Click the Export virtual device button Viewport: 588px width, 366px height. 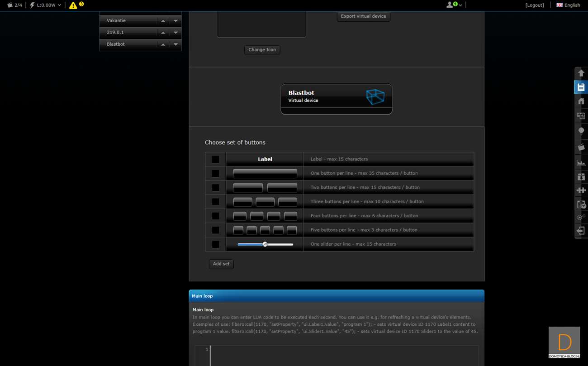363,16
